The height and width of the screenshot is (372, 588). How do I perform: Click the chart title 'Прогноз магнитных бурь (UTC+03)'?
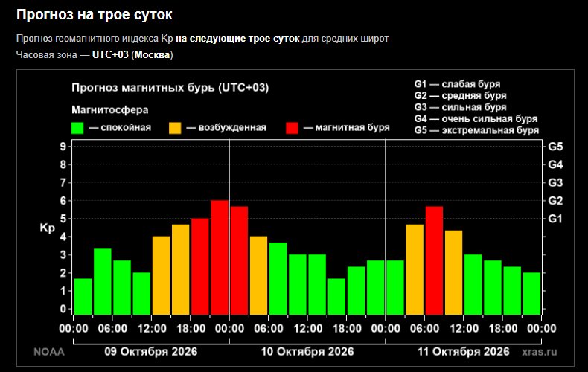pyautogui.click(x=170, y=88)
